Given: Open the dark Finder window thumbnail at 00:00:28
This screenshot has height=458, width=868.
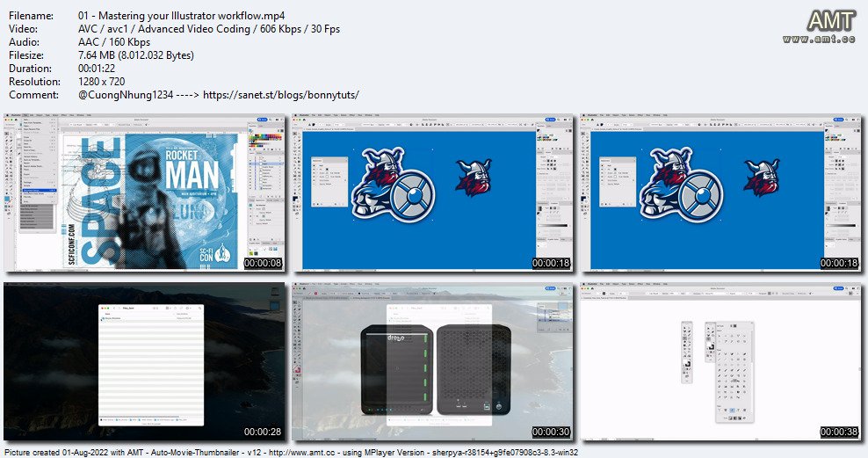Looking at the screenshot, I should click(144, 361).
